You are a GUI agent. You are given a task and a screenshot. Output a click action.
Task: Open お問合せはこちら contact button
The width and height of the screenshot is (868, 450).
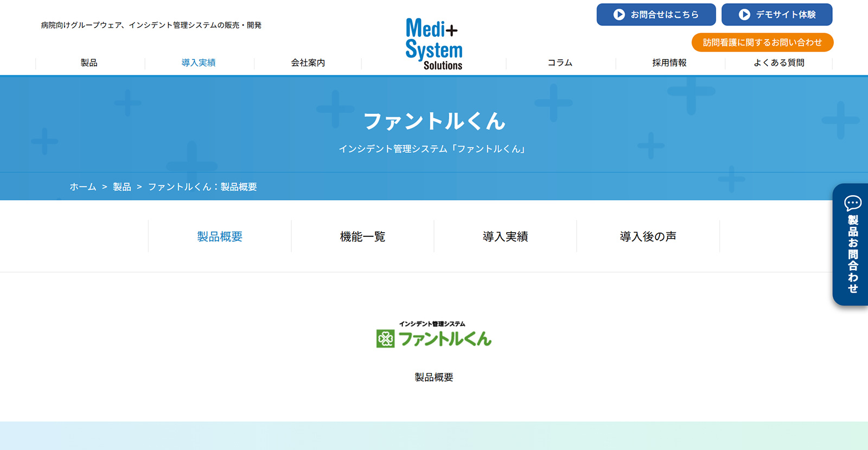656,15
